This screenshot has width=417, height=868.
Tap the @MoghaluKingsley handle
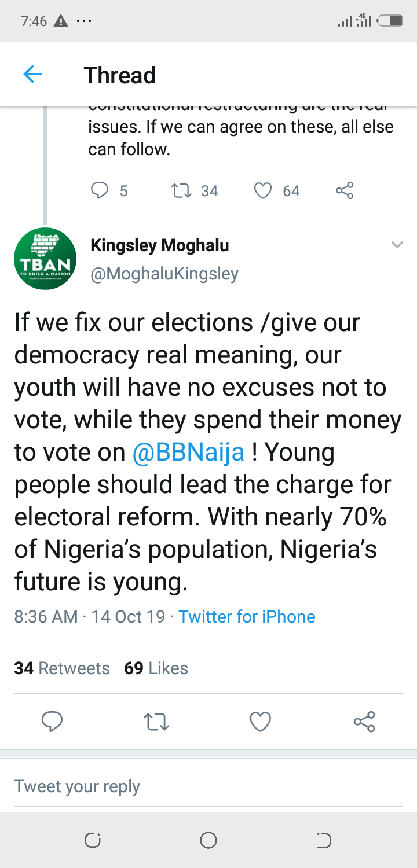pyautogui.click(x=164, y=273)
